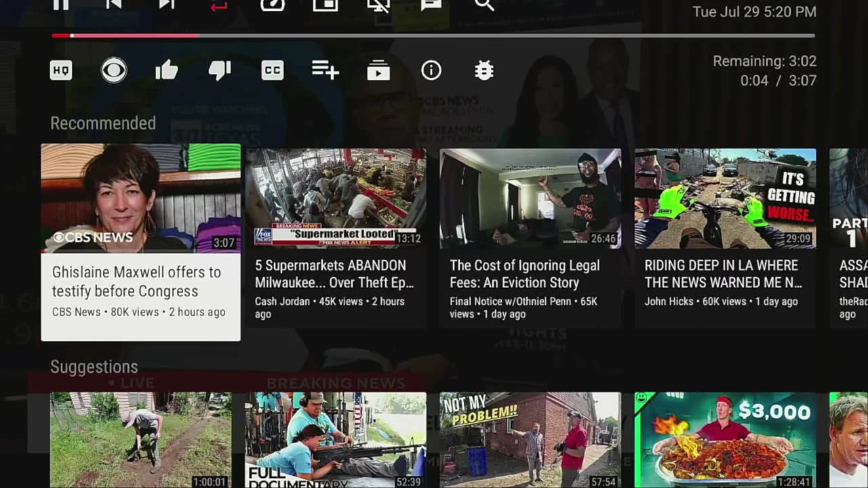Click the 'Suggestions' row heading
Viewport: 868px width, 488px height.
pyautogui.click(x=94, y=367)
